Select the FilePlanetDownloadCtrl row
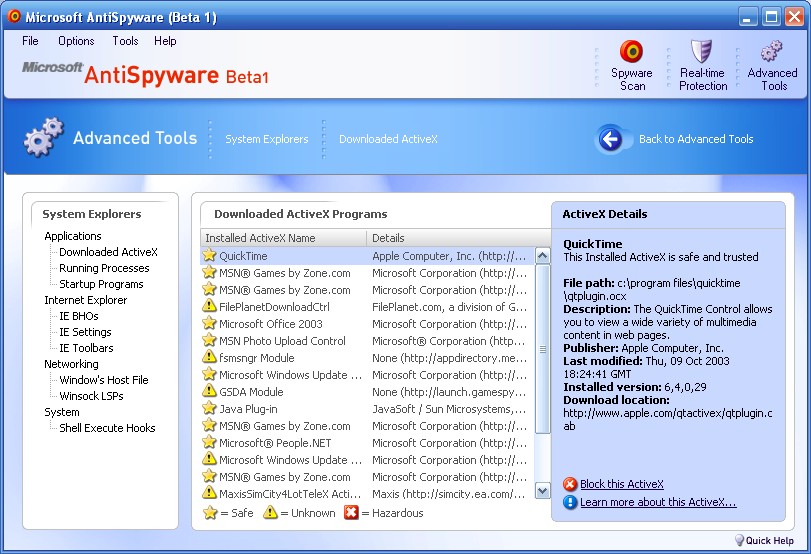This screenshot has width=811, height=554. pos(365,307)
